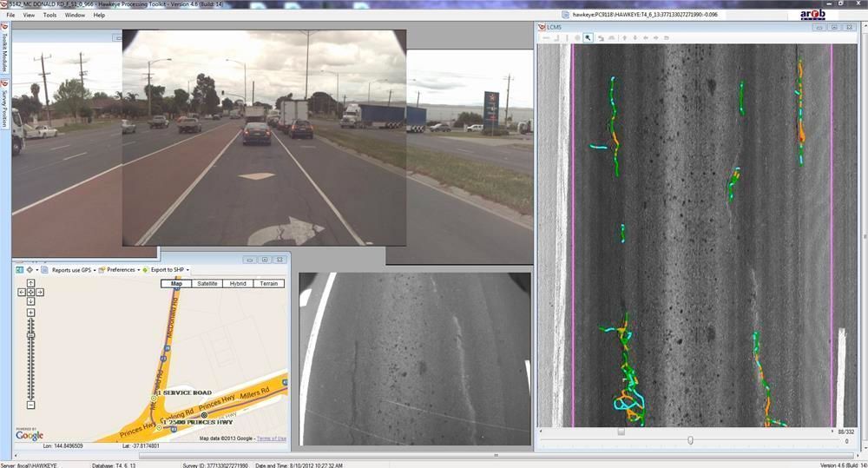Click the 88/332 frame counter
The height and width of the screenshot is (468, 868).
[845, 432]
